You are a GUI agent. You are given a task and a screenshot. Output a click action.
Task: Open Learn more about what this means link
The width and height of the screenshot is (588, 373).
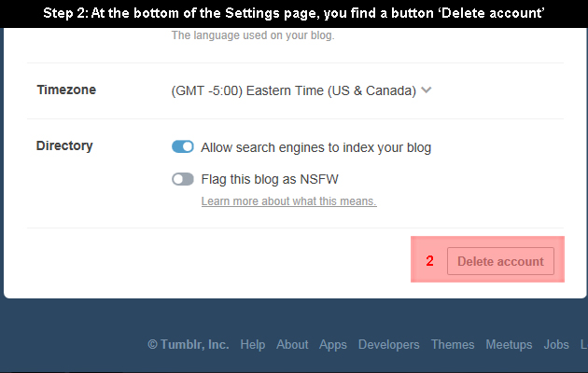point(288,201)
